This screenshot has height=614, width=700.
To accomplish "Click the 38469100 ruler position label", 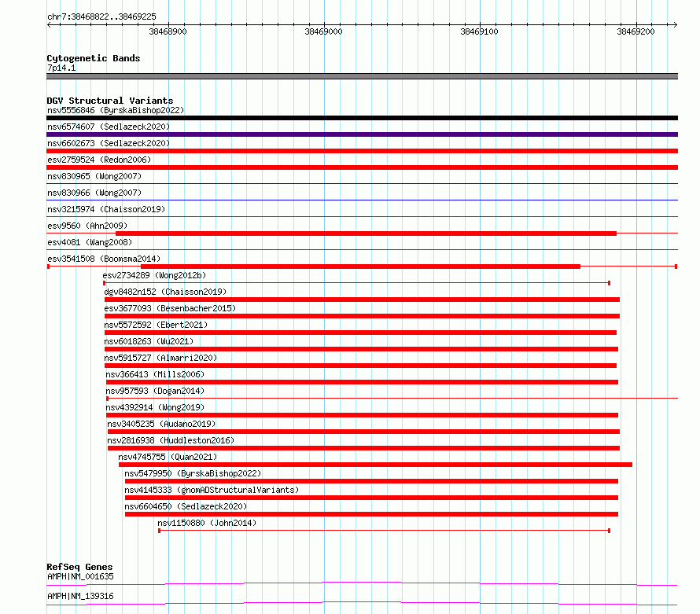I will point(480,31).
